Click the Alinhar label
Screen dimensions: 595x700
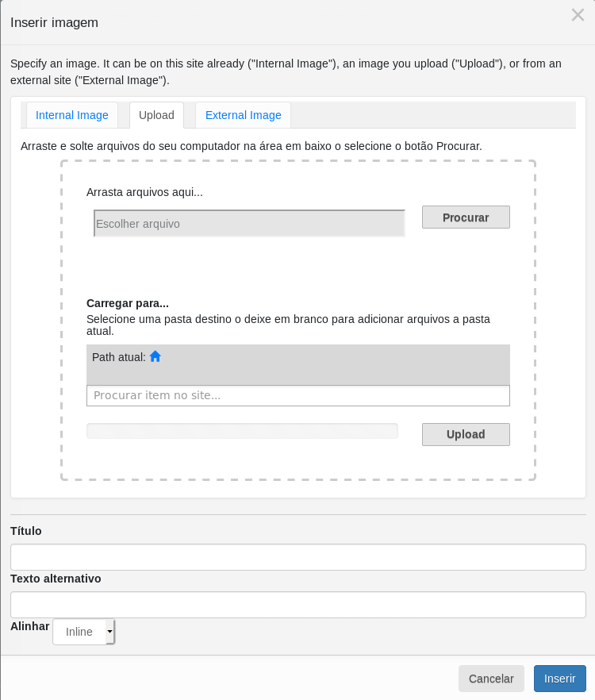click(30, 626)
